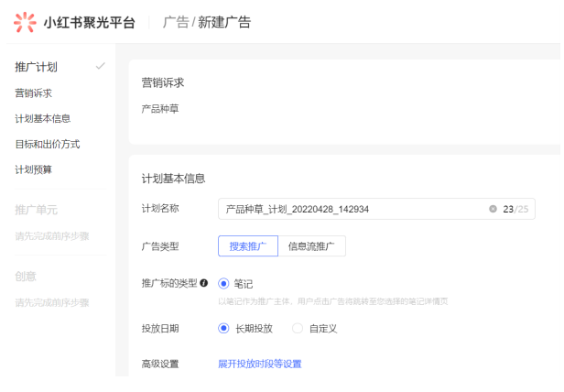Navigate to 目标和出价方式 section
The width and height of the screenshot is (564, 392).
tap(48, 145)
